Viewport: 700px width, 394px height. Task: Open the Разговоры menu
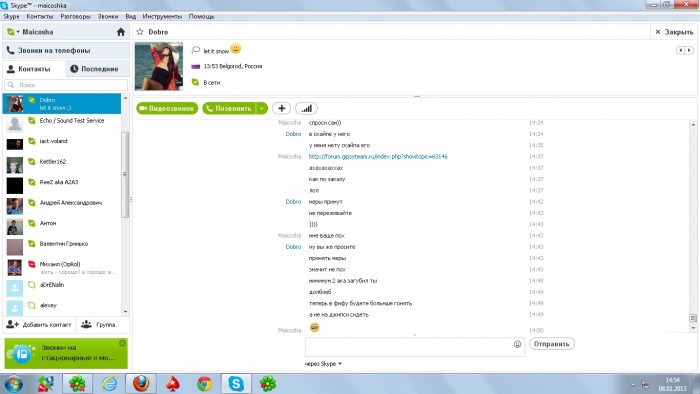pyautogui.click(x=75, y=17)
